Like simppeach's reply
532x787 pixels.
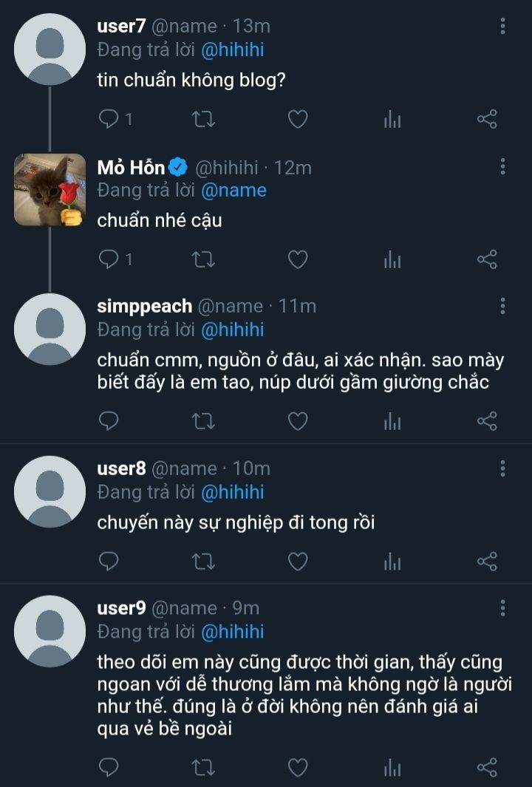297,421
